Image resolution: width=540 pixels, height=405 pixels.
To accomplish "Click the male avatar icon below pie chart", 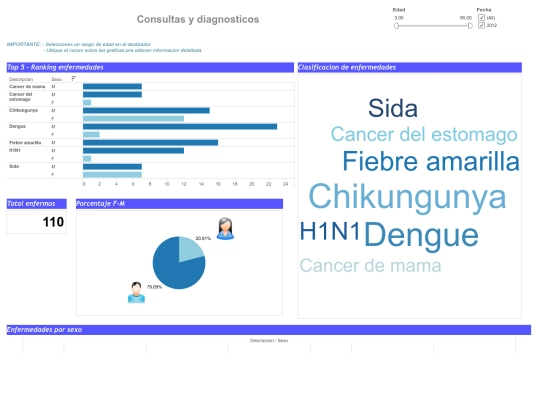I will (x=136, y=292).
